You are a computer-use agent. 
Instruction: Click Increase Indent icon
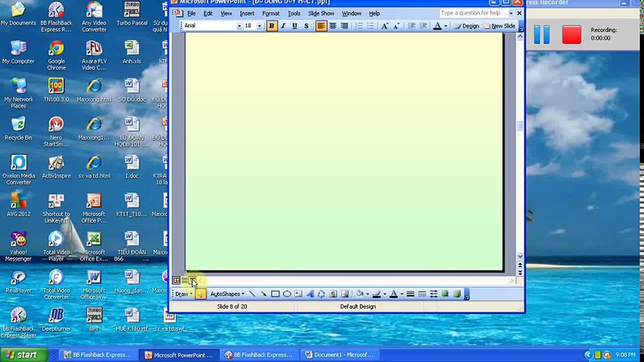tap(423, 26)
